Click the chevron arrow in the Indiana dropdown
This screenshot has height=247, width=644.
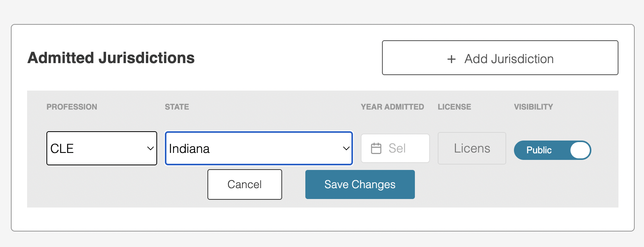346,148
